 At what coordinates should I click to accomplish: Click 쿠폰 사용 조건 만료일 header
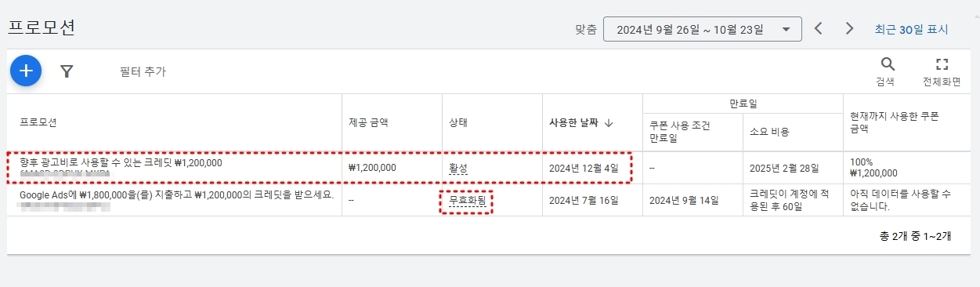click(x=679, y=132)
